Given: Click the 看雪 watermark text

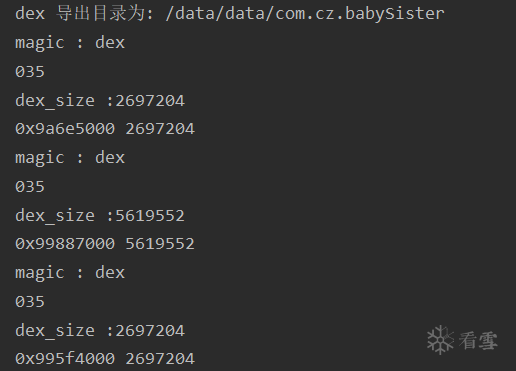Looking at the screenshot, I should [478, 341].
